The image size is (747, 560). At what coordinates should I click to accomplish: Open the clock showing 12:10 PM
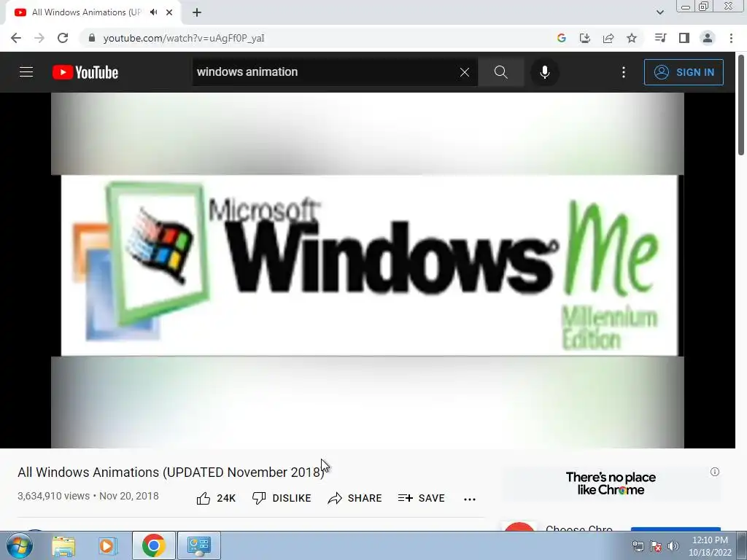point(710,546)
